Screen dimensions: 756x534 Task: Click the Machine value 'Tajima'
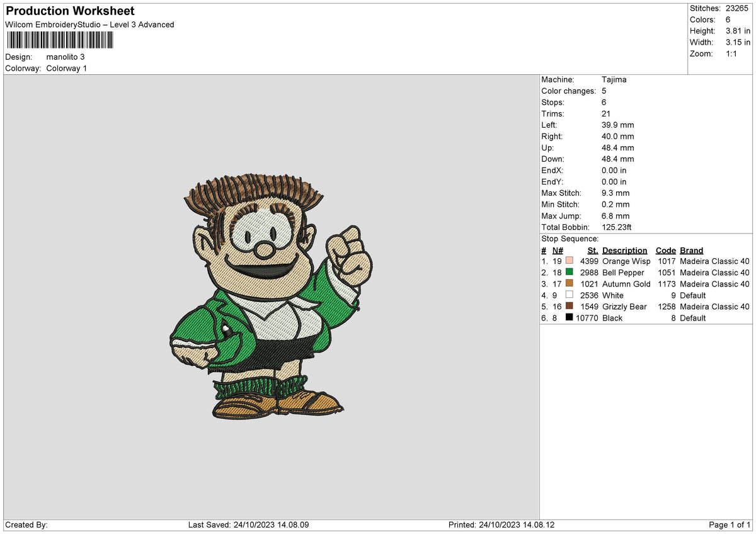(x=614, y=79)
